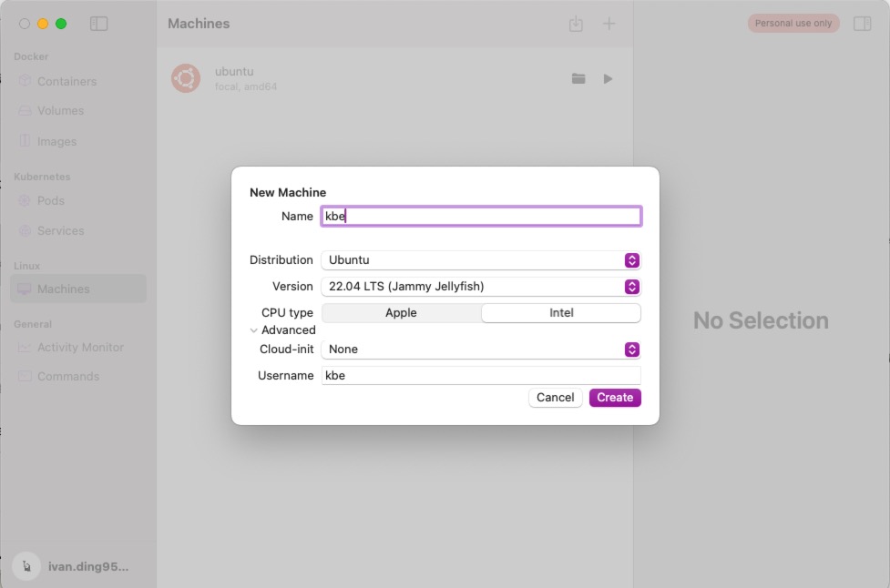Select Apple CPU type
Screen dimensions: 890x588
401,313
